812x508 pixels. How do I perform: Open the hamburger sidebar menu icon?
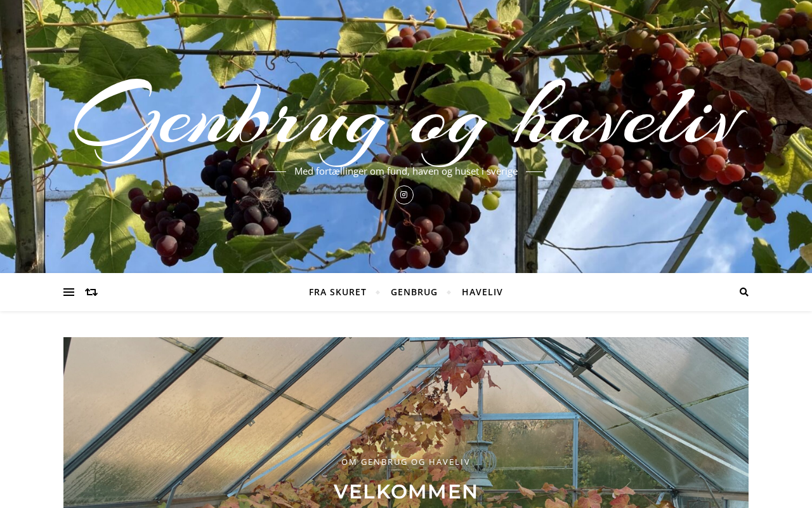coord(69,292)
